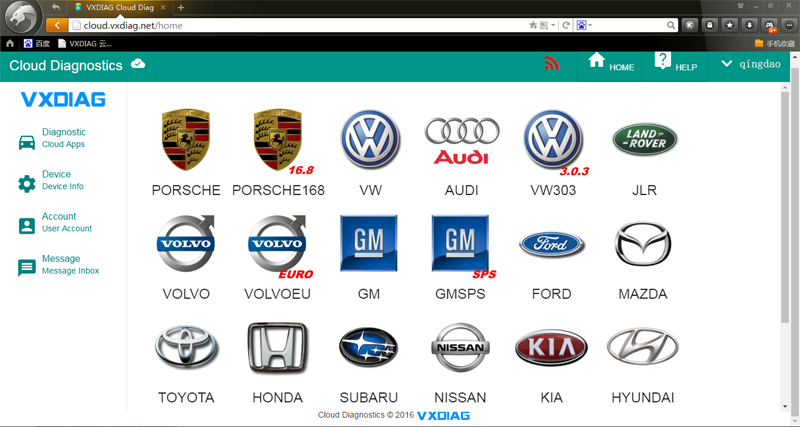Click the cloud icon beside Cloud Diagnostics
The height and width of the screenshot is (427, 800).
click(x=138, y=64)
